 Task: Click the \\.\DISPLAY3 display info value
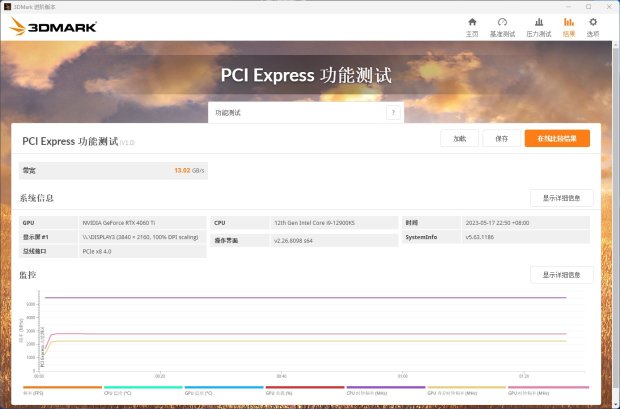(x=140, y=237)
